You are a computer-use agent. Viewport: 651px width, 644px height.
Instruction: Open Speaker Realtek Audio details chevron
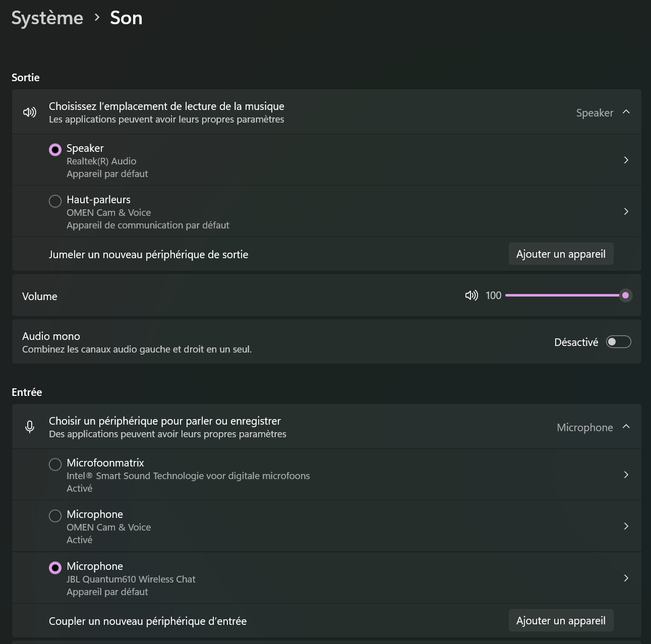[x=626, y=160]
